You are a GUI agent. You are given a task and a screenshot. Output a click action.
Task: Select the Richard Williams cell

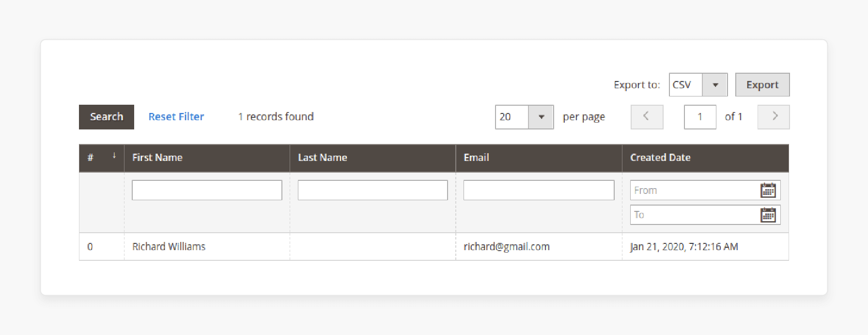pyautogui.click(x=207, y=247)
